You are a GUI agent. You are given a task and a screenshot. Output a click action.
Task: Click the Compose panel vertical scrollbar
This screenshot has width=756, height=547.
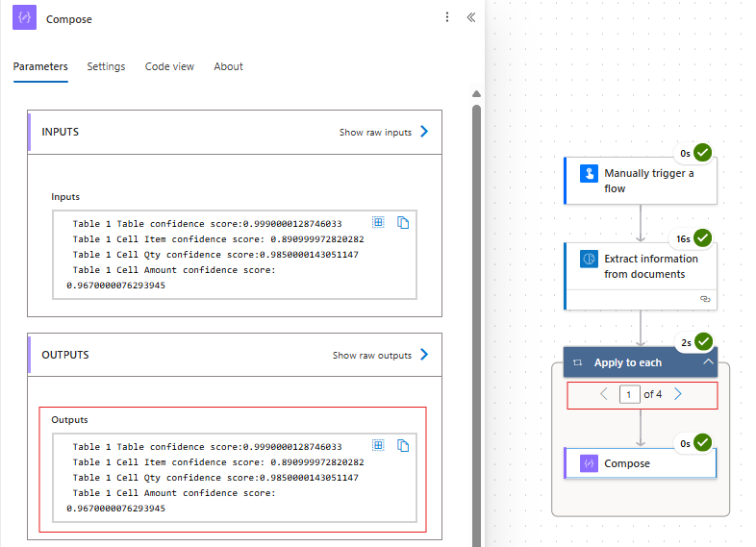pyautogui.click(x=476, y=288)
